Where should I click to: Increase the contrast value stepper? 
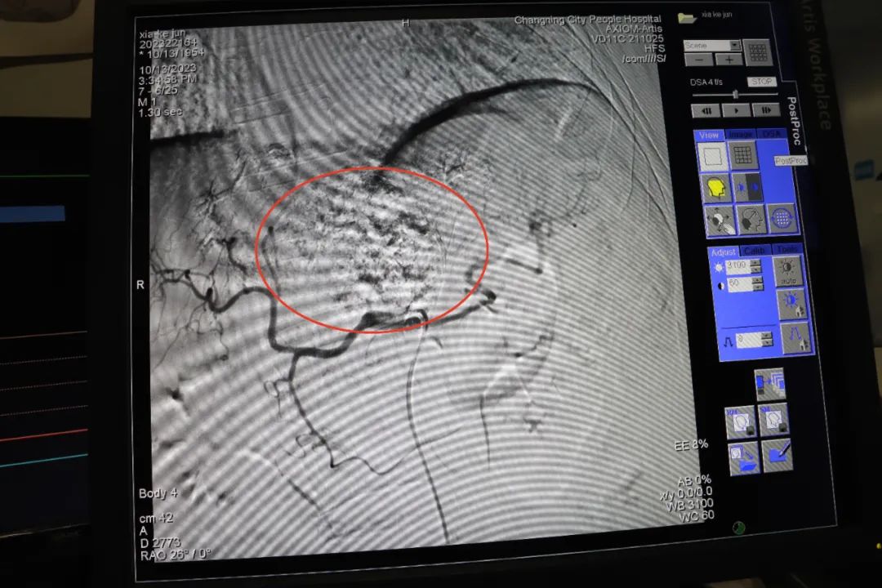click(x=758, y=280)
